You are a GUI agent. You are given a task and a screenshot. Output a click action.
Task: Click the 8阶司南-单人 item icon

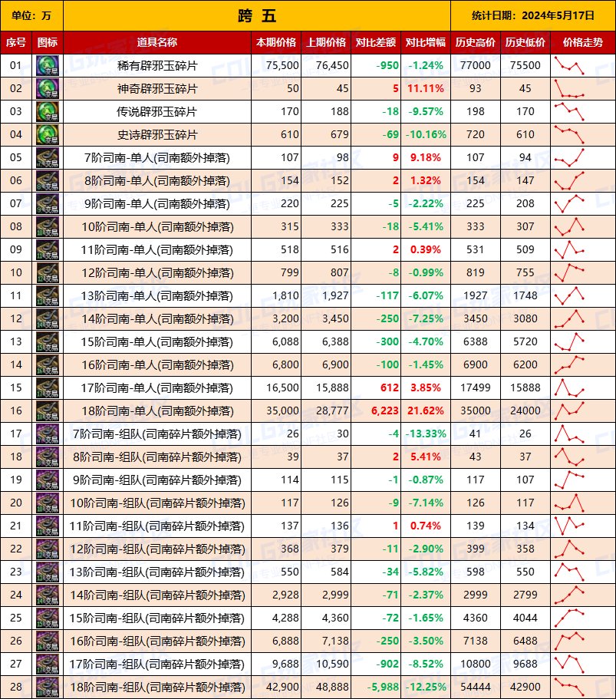tap(48, 180)
